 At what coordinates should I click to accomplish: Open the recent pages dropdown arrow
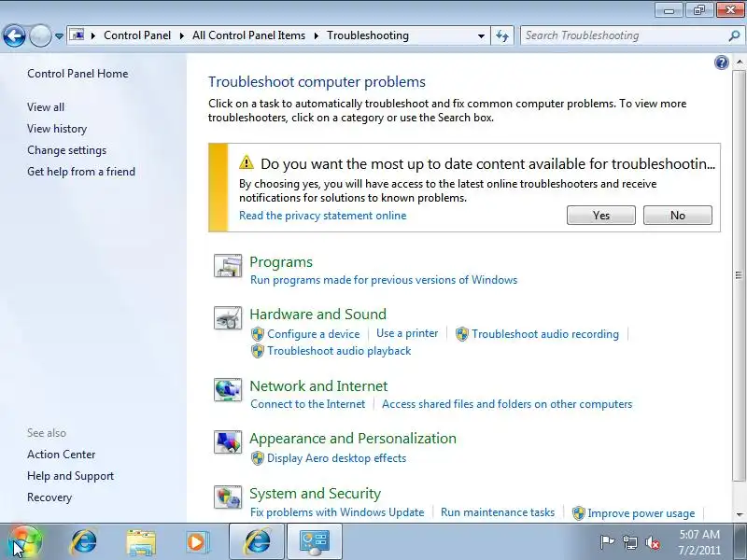click(x=59, y=36)
